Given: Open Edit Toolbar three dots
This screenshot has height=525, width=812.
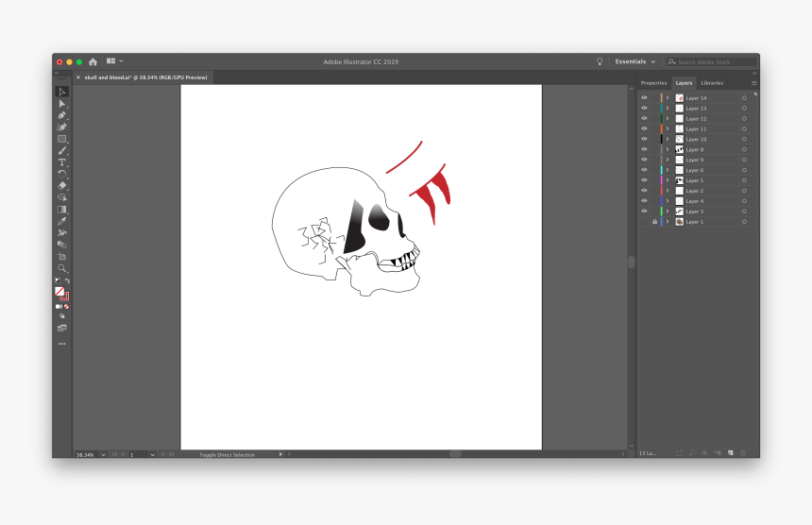Looking at the screenshot, I should pyautogui.click(x=61, y=344).
